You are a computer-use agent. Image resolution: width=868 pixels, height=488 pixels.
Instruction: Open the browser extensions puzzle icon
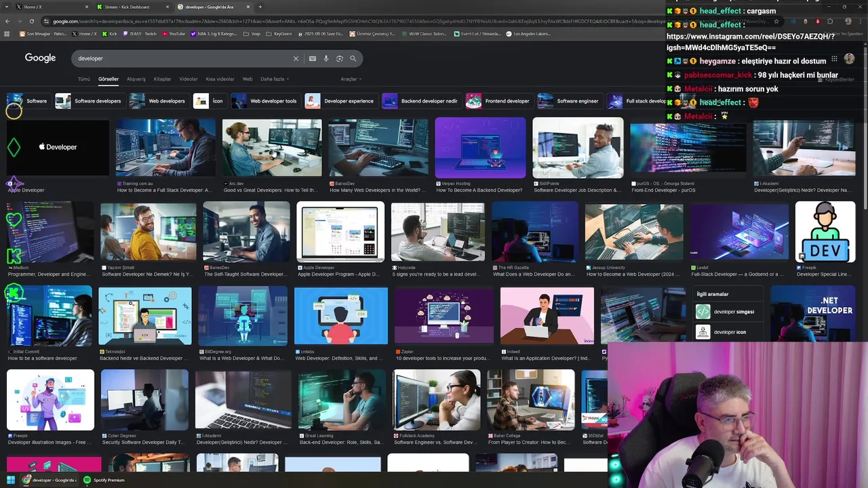(x=830, y=21)
